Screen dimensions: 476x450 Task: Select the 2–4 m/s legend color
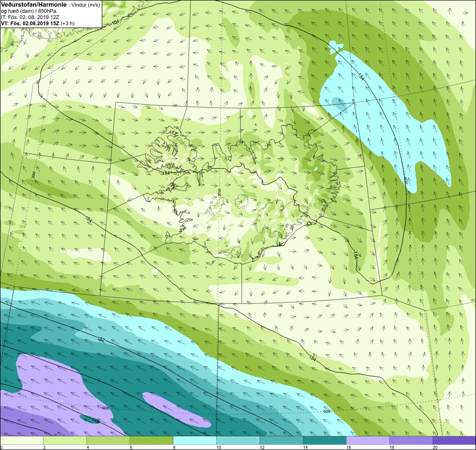[65, 440]
